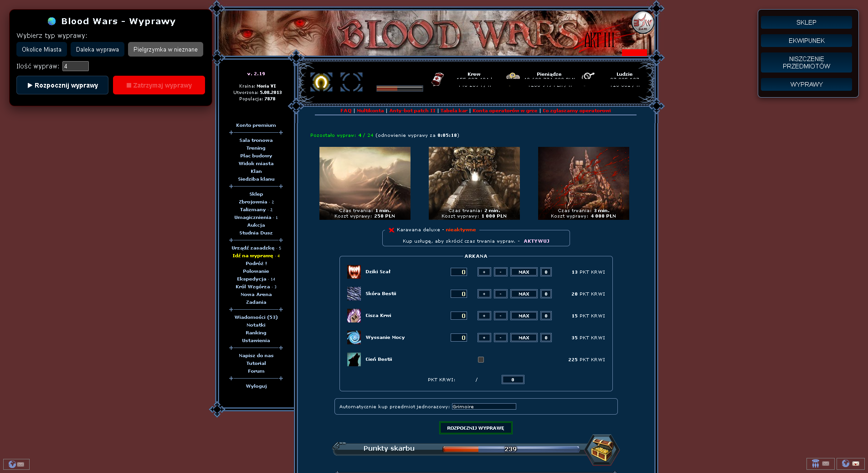Open Zbrojownia in sidebar
This screenshot has width=868, height=473.
click(x=253, y=202)
